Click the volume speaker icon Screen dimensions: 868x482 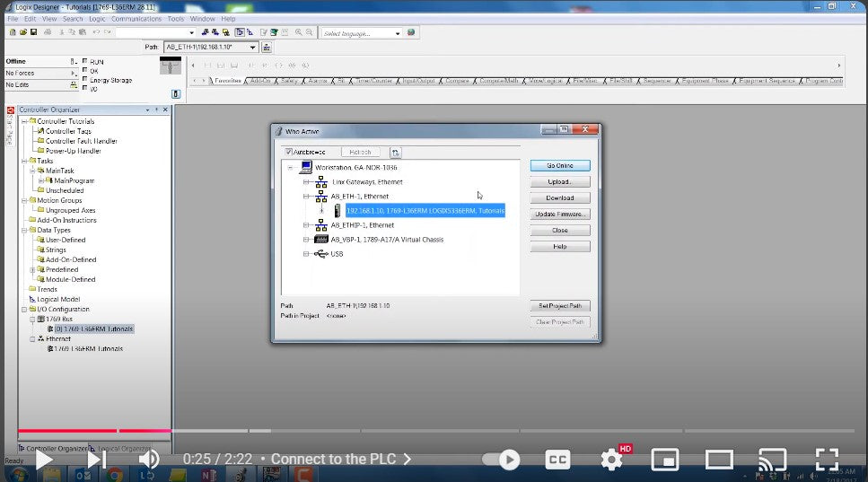[148, 460]
